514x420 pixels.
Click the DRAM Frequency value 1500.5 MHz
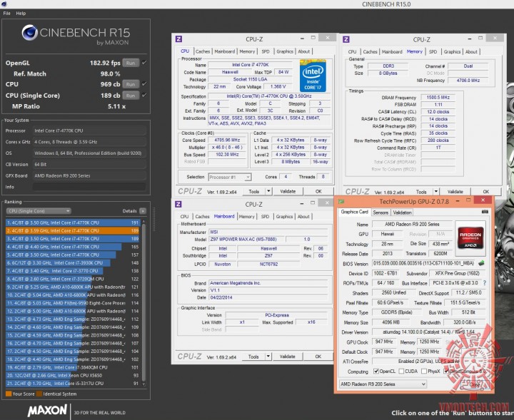(x=438, y=98)
